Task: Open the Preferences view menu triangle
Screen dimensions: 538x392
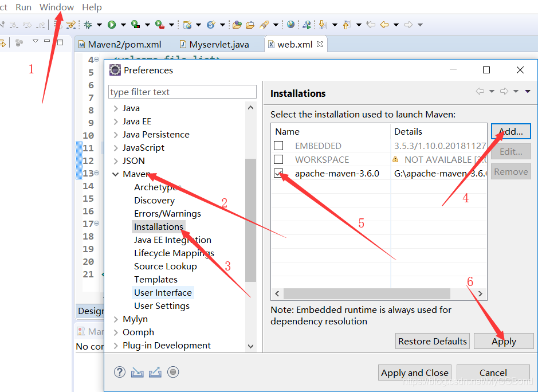Action: (528, 91)
